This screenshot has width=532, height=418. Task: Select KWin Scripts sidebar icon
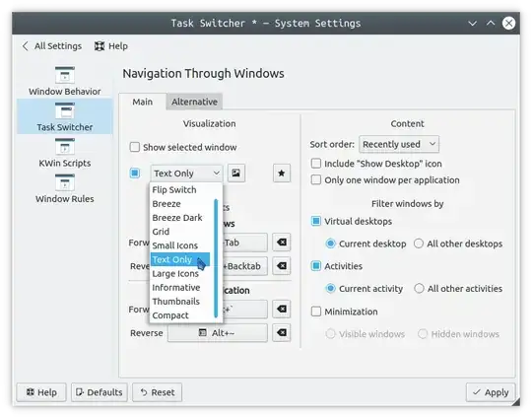[x=64, y=147]
